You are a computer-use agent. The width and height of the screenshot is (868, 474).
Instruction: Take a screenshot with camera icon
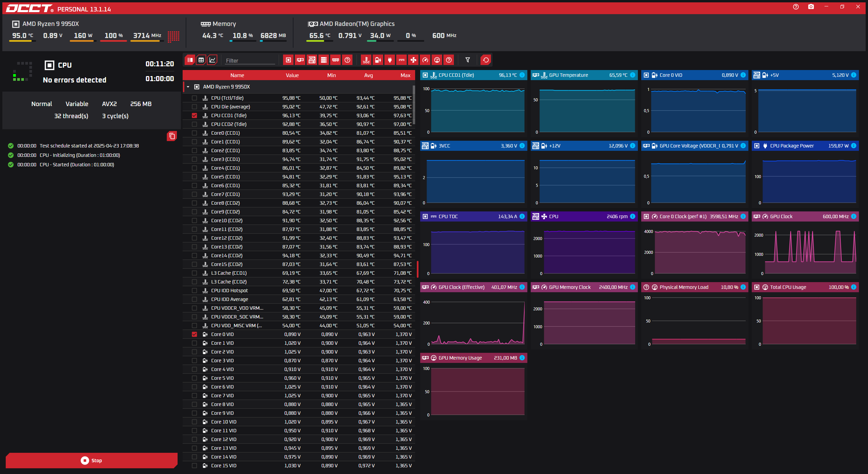(x=811, y=7)
